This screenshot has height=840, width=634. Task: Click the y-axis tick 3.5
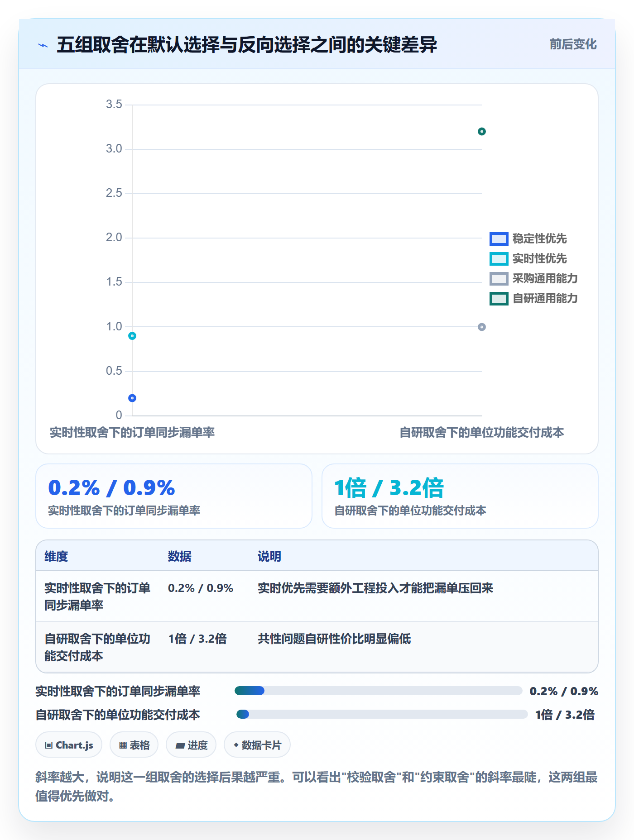click(x=114, y=105)
